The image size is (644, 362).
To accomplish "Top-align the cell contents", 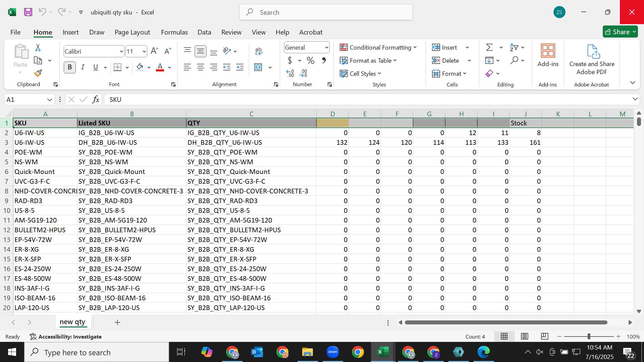I will pyautogui.click(x=187, y=51).
